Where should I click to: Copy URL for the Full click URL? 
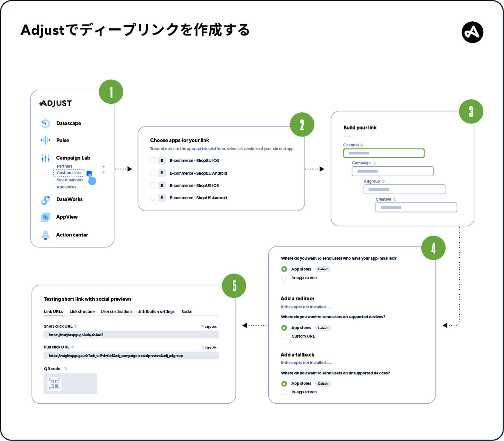[x=209, y=348]
